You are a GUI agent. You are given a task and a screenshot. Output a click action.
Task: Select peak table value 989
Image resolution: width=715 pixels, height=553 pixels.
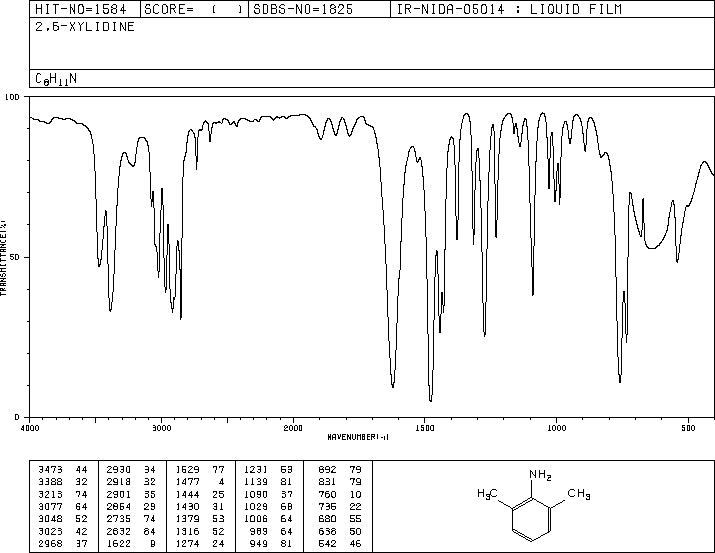[x=259, y=532]
